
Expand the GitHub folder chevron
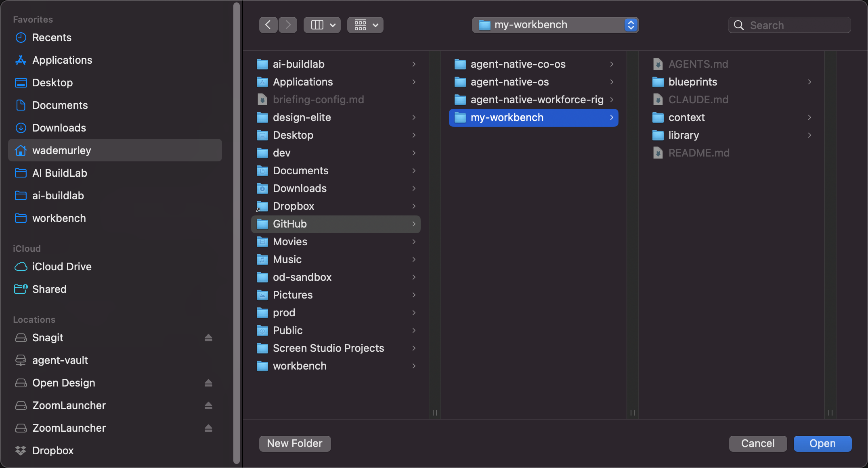[414, 224]
